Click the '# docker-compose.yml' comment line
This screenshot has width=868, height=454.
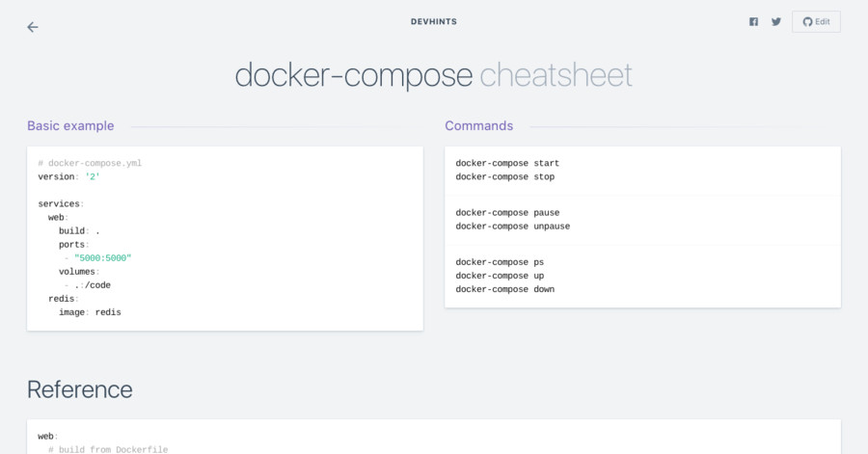[90, 163]
